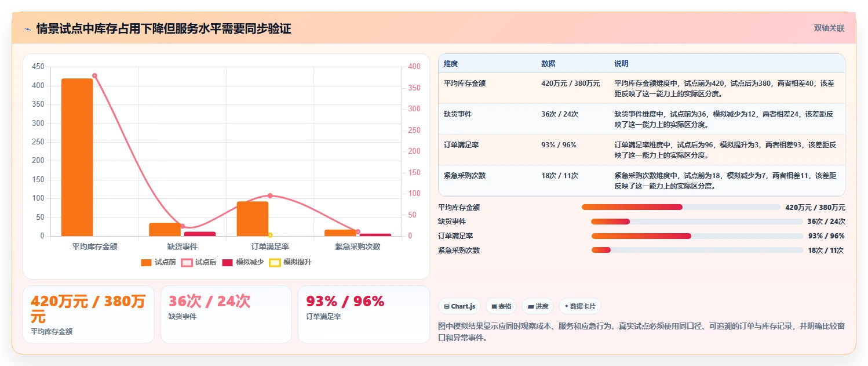This screenshot has height=366, width=868.
Task: Click the yellow 模拟提升 marker in 订单满足率
Action: [x=270, y=235]
